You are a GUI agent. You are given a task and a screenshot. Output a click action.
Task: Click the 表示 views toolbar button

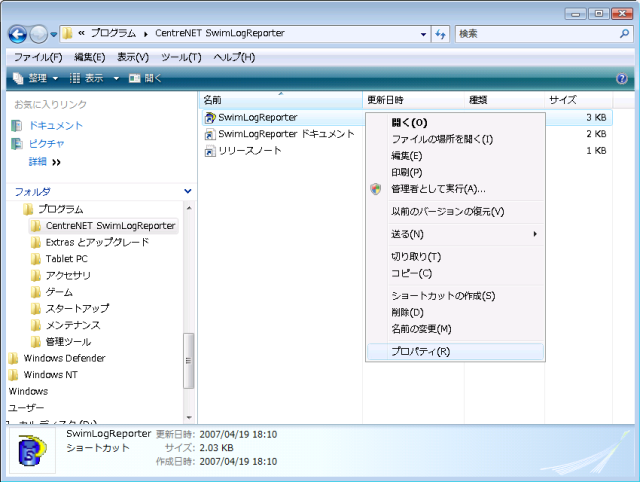click(x=87, y=78)
